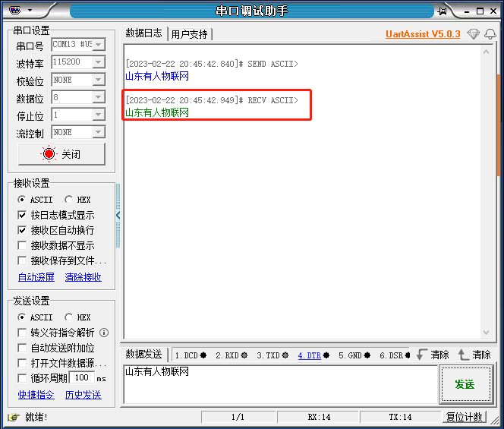Viewport: 504px width, 429px height.
Task: Open the 历史发送 link
Action: tap(83, 395)
